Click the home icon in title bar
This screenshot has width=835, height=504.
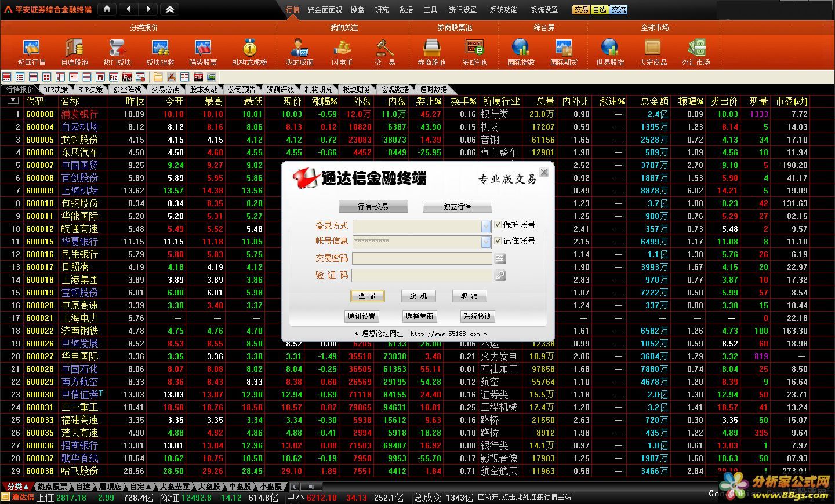[107, 9]
